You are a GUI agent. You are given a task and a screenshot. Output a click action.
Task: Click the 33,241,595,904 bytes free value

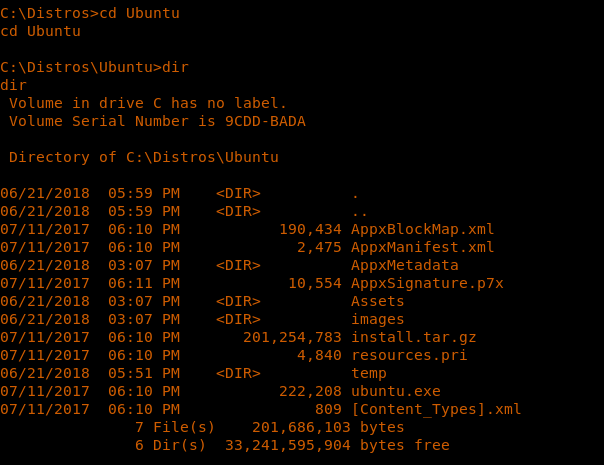[x=342, y=445]
